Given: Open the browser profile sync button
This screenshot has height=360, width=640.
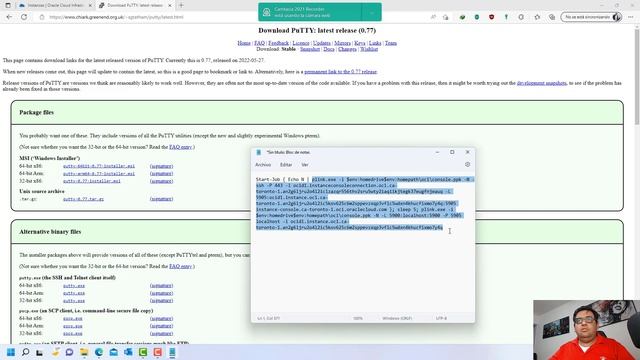Looking at the screenshot, I should click(591, 17).
